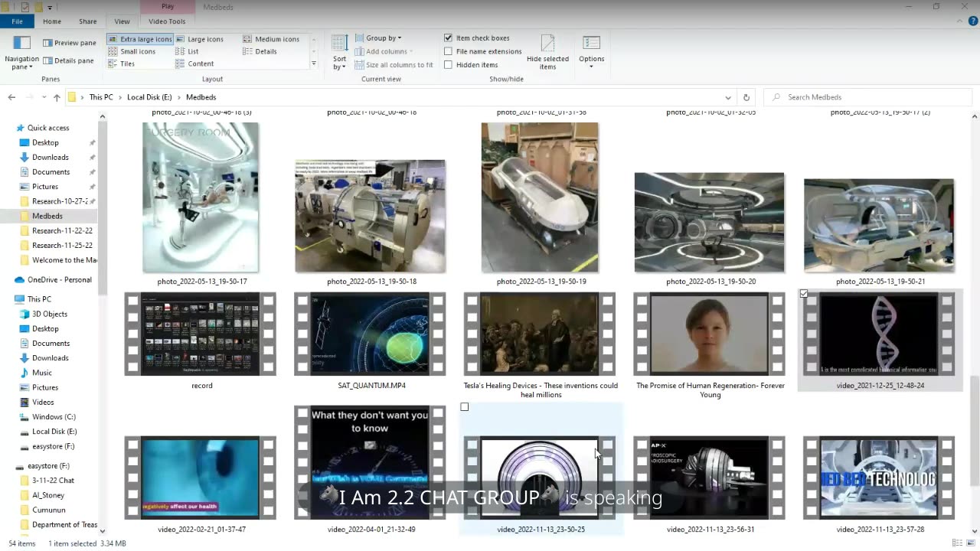The image size is (980, 551).
Task: Enable Hidden items checkbox
Action: point(448,64)
